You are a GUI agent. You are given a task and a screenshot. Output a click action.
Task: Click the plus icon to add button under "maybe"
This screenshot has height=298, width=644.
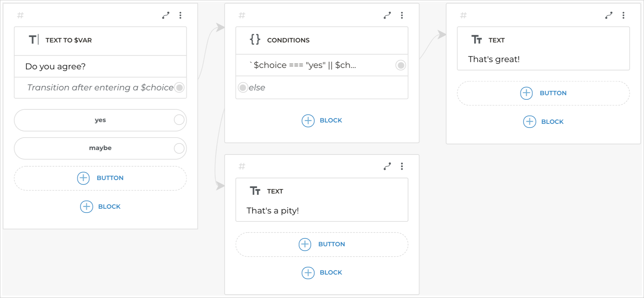click(83, 178)
